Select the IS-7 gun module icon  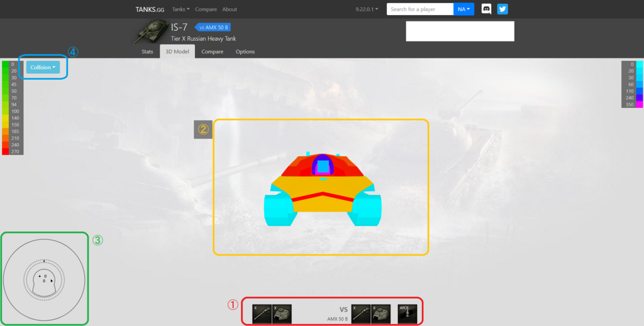pyautogui.click(x=262, y=313)
